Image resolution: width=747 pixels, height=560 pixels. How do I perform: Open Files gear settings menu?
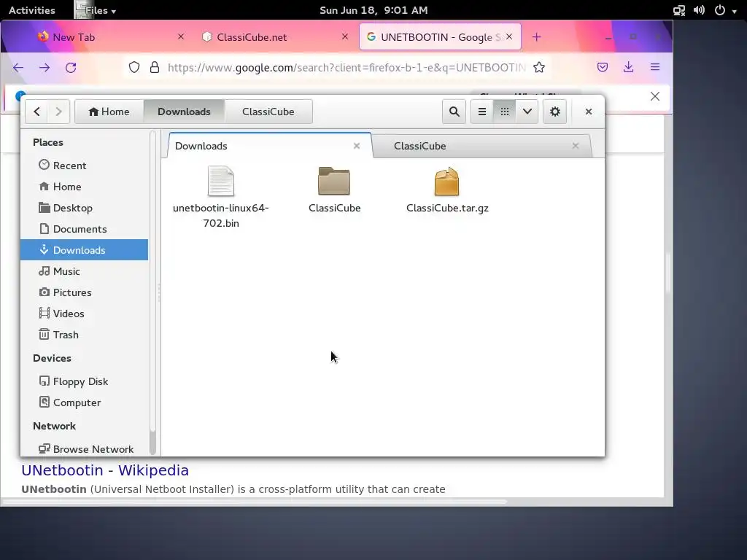pyautogui.click(x=555, y=112)
